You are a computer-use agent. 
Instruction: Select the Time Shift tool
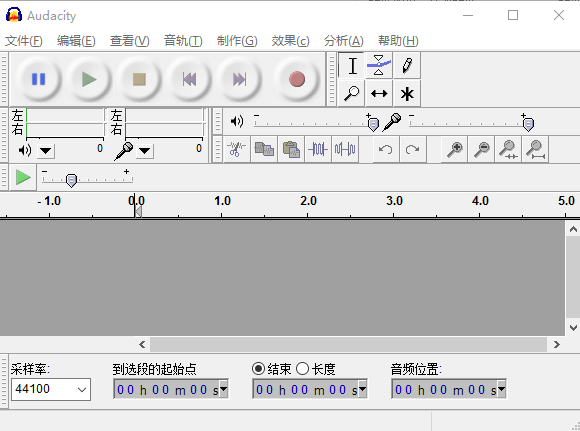pyautogui.click(x=379, y=93)
